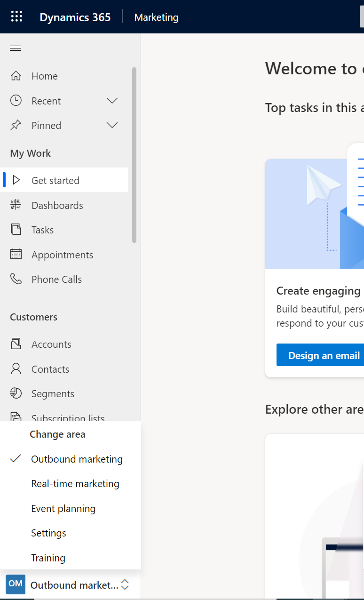This screenshot has height=600, width=364.
Task: Click the Get started play icon
Action: [16, 180]
